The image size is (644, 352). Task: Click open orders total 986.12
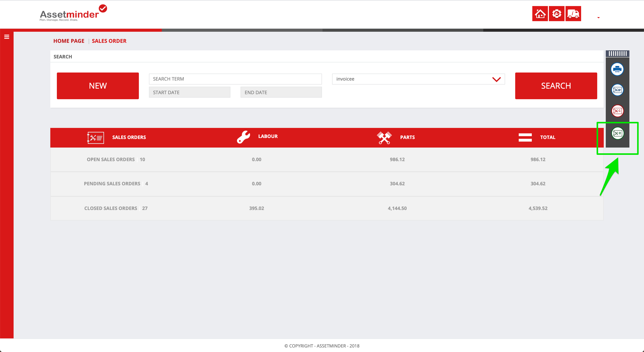coord(538,159)
